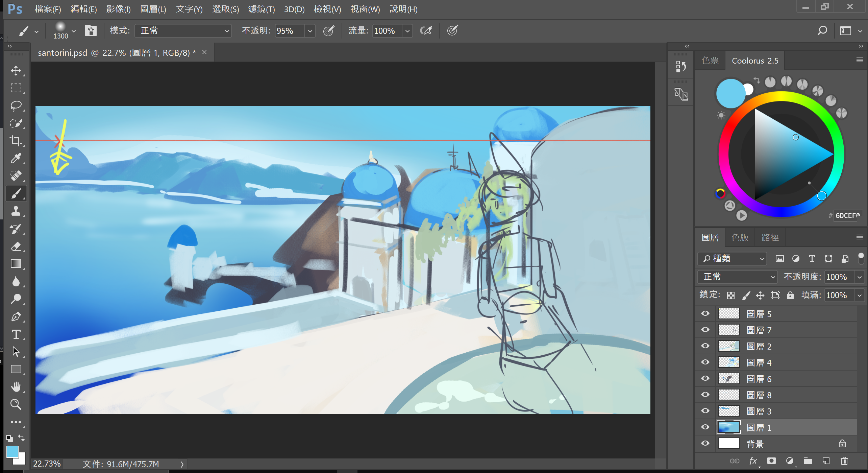Hide layer 圖層 5

point(705,313)
